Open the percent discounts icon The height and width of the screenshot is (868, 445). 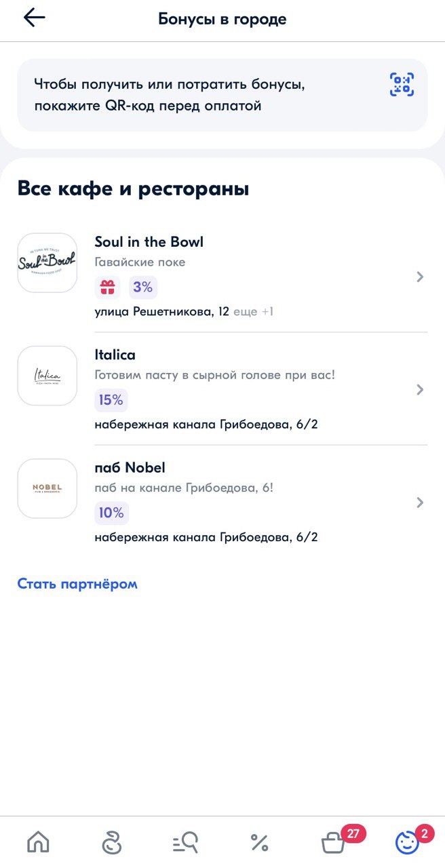(x=259, y=843)
